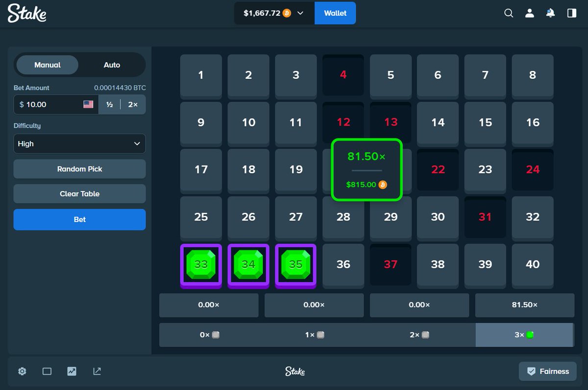This screenshot has width=588, height=390.
Task: Pop out the game window icon
Action: (97, 371)
